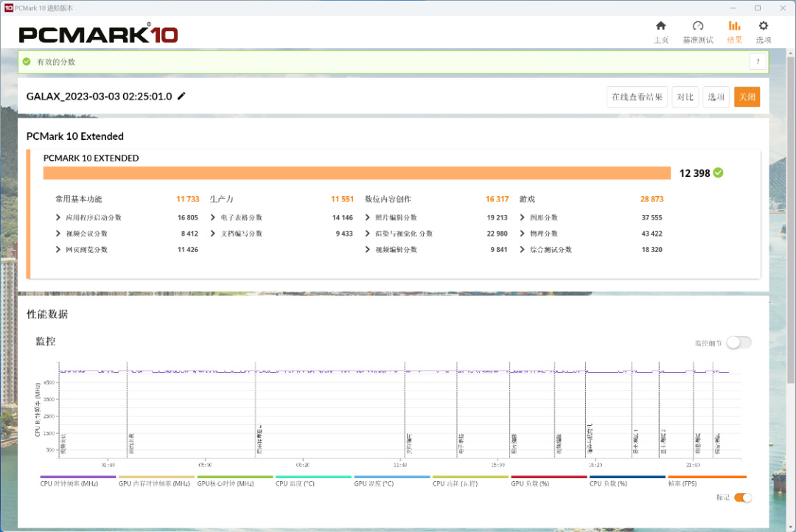
Task: Select the CPU 温度 (°C) legend
Action: [313, 481]
